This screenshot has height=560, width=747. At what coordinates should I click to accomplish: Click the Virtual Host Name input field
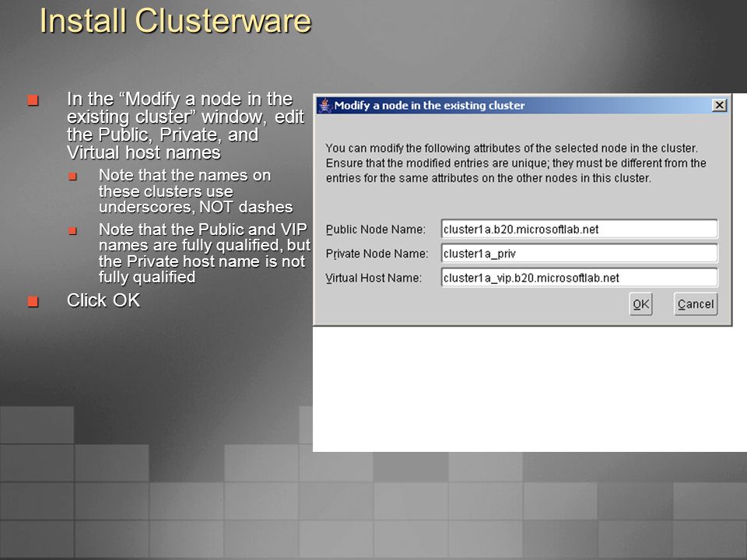[x=579, y=278]
